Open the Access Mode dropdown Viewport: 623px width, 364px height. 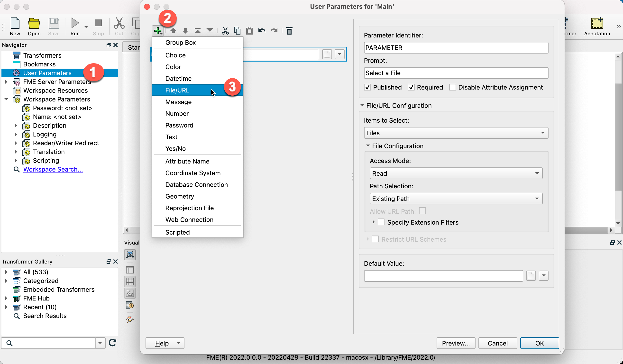pyautogui.click(x=456, y=173)
